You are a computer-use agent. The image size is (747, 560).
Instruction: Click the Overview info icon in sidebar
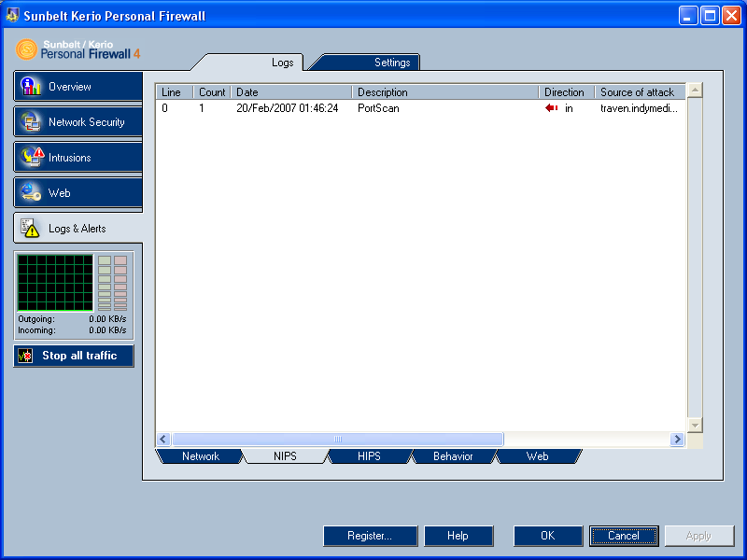coord(32,87)
